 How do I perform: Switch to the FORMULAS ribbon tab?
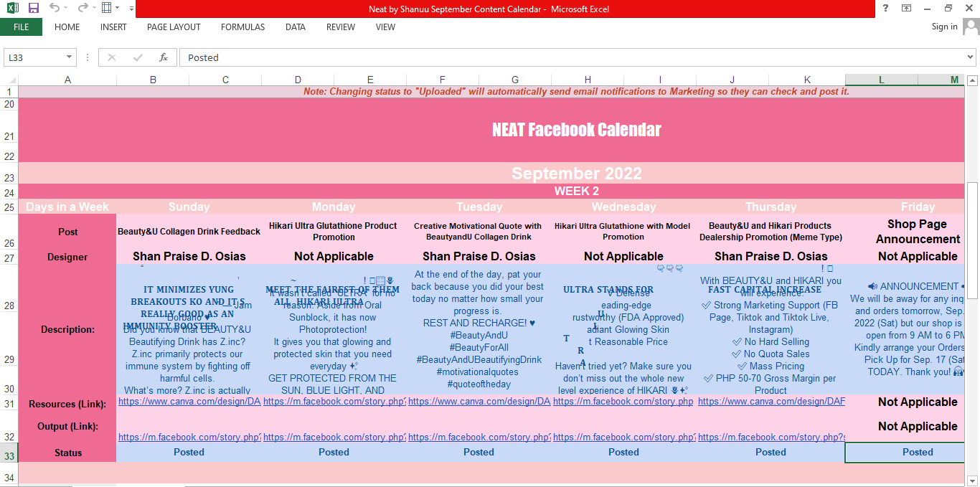point(242,27)
